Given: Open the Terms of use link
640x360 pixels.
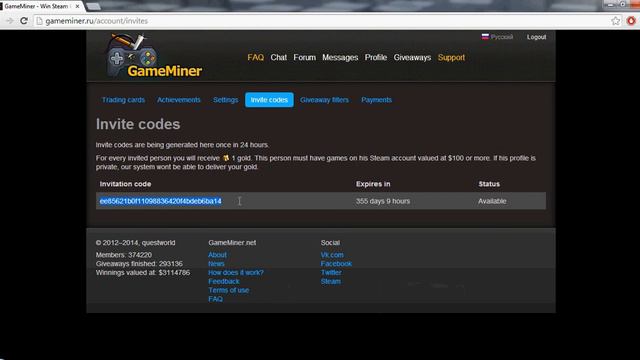Looking at the screenshot, I should [x=229, y=290].
